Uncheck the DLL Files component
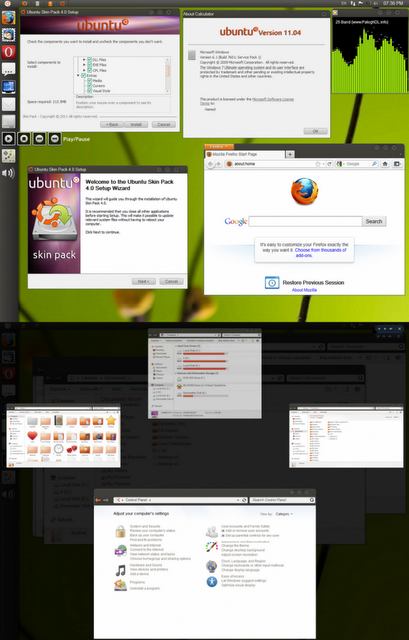 89,60
